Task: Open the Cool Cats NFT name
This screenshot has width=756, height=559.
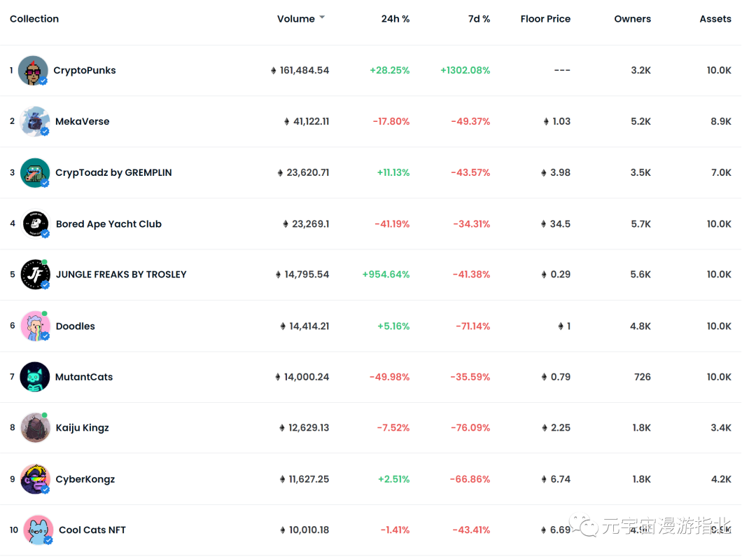Action: 92,530
